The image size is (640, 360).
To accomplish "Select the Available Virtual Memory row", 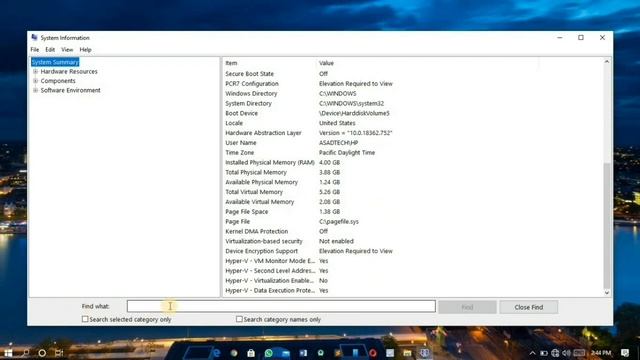I will [x=413, y=202].
